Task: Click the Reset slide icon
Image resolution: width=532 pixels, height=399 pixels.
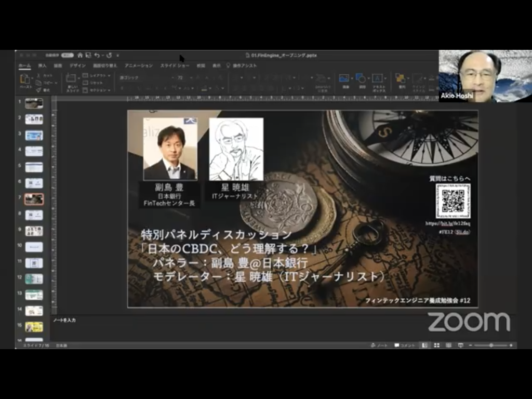Action: click(85, 83)
